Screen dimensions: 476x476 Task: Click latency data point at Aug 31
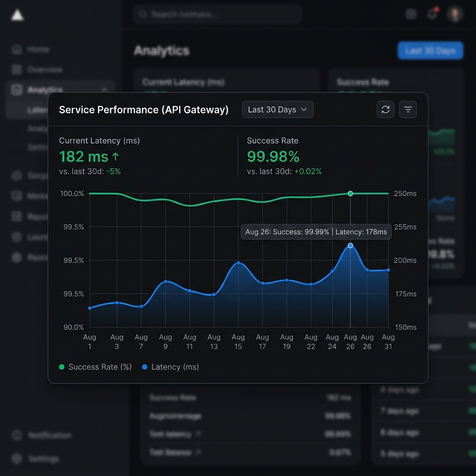pos(388,270)
